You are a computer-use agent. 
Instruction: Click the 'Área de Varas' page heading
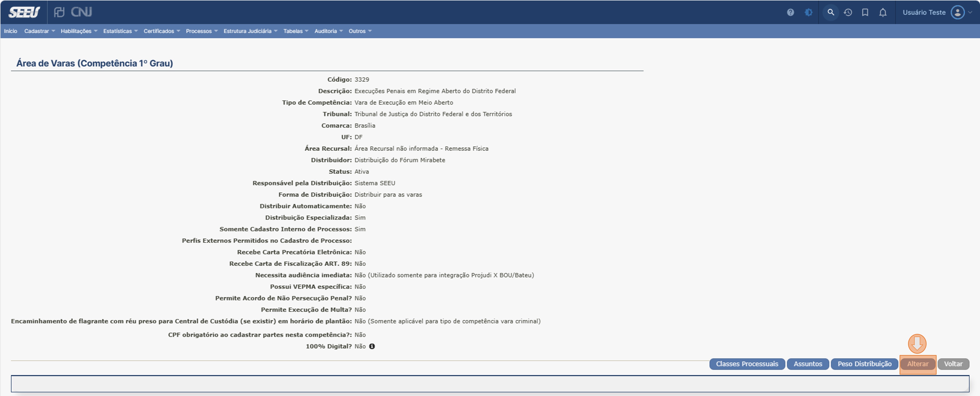[x=94, y=63]
